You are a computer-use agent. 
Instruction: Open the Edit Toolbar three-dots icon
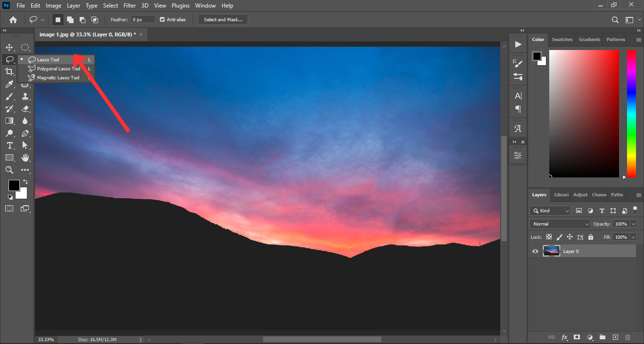(25, 170)
